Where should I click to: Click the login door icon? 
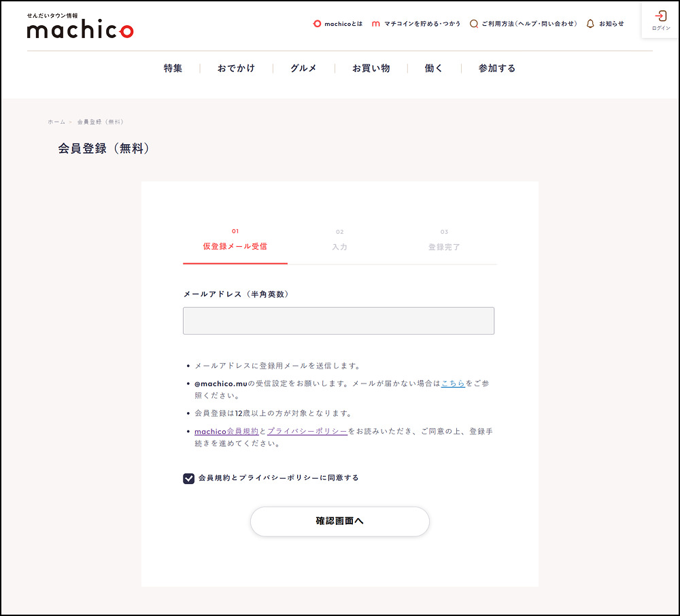660,16
